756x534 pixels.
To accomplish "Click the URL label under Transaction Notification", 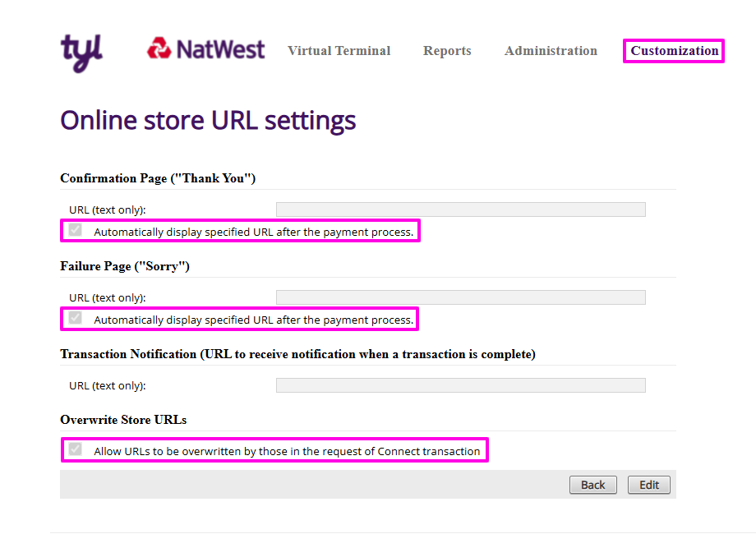I will pyautogui.click(x=108, y=386).
